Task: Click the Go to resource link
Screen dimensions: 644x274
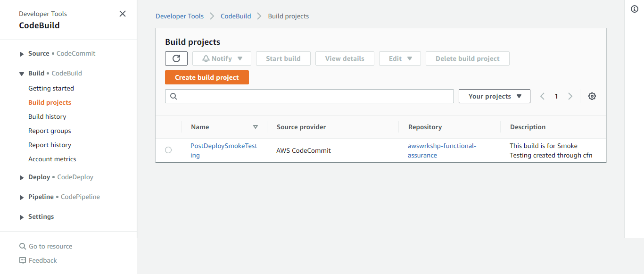Action: coord(50,246)
